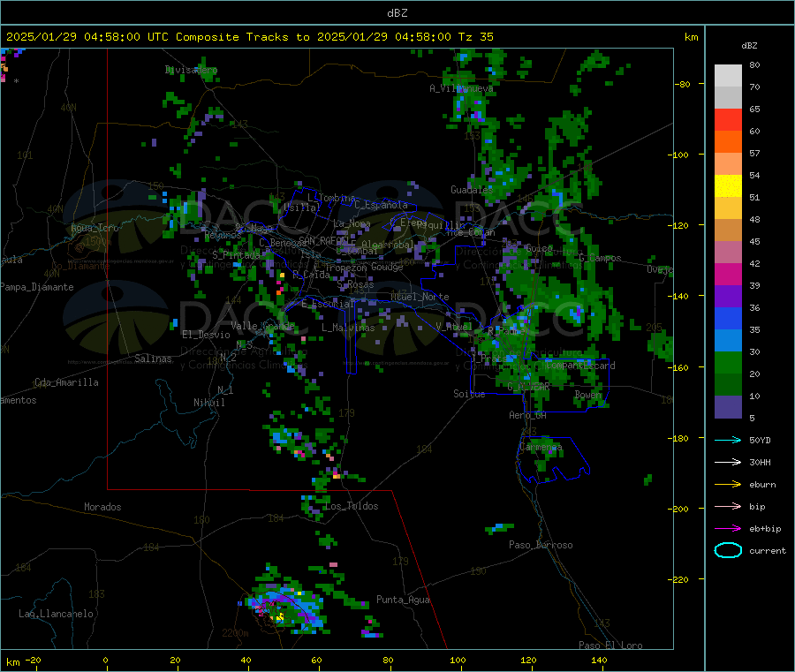The height and width of the screenshot is (672, 795).
Task: Click the 'Morados' place label
Action: tap(102, 507)
